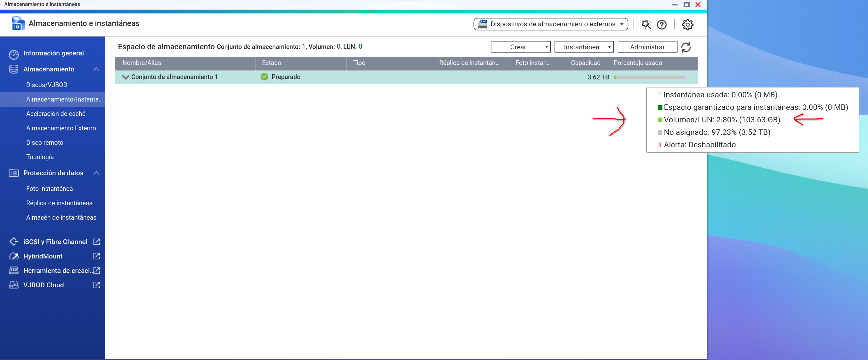868x360 pixels.
Task: Click the Administrar button
Action: tap(647, 47)
